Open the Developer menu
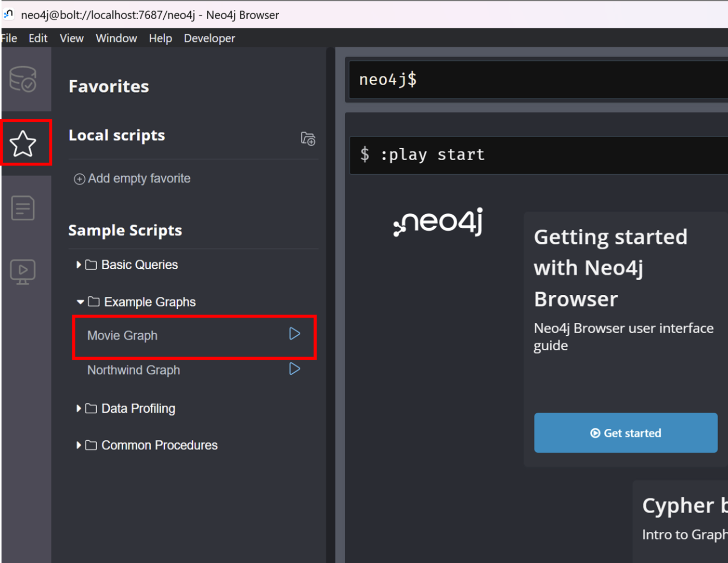Viewport: 728px width, 563px height. [x=210, y=38]
